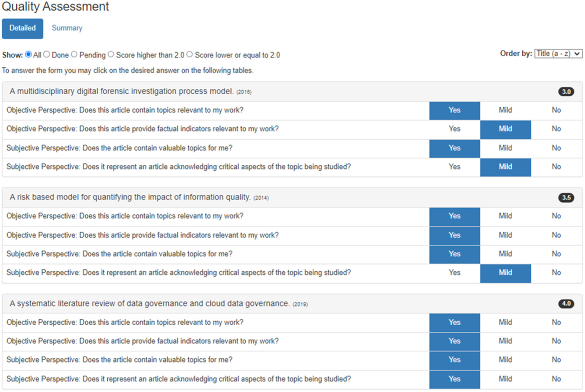Screen dimensions: 585x392
Task: Open the Order by dropdown
Action: click(x=558, y=54)
